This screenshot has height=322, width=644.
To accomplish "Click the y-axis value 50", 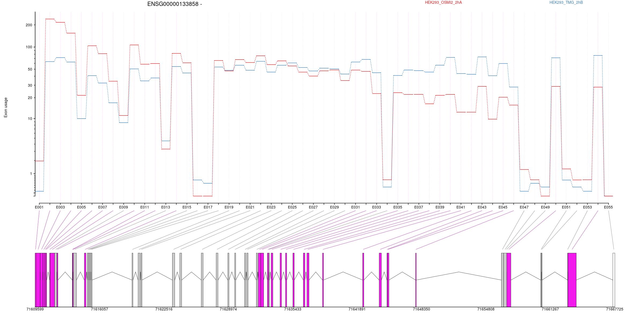I will (30, 69).
